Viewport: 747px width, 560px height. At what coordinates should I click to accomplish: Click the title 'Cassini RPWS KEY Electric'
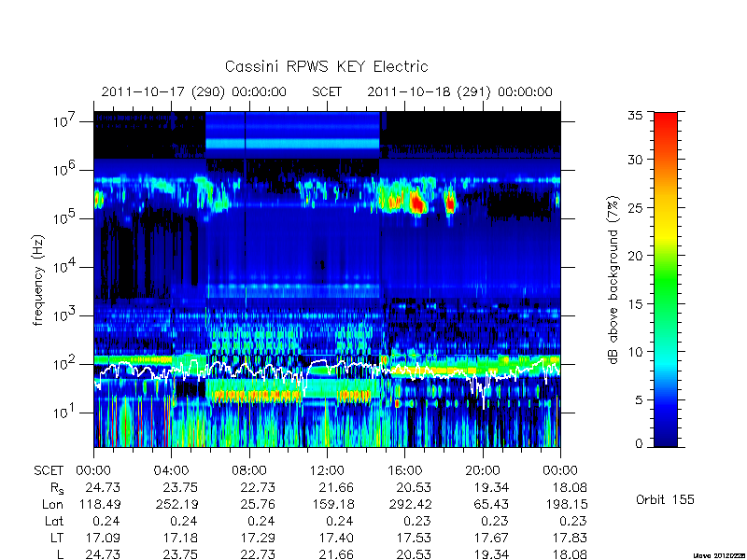(x=326, y=66)
